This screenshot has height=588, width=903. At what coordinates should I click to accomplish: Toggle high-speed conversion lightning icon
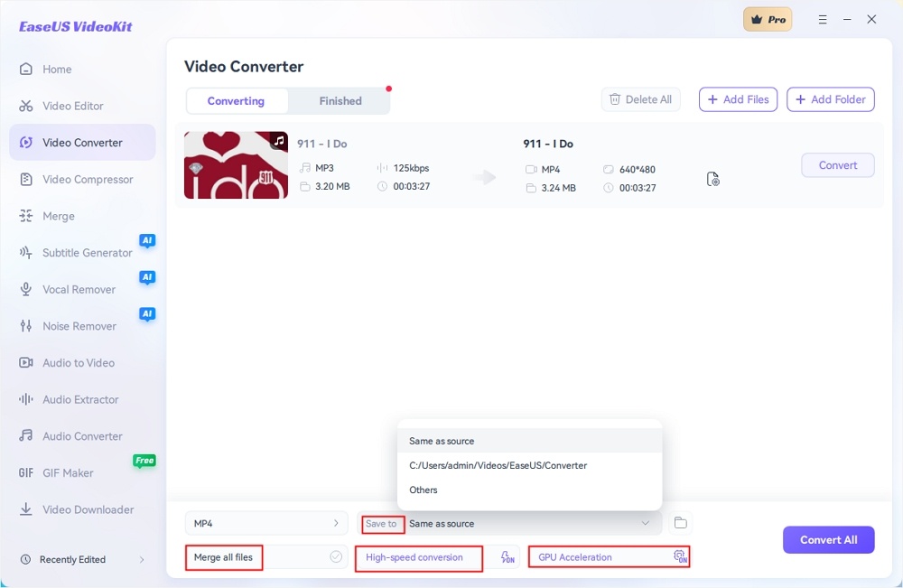click(x=507, y=557)
